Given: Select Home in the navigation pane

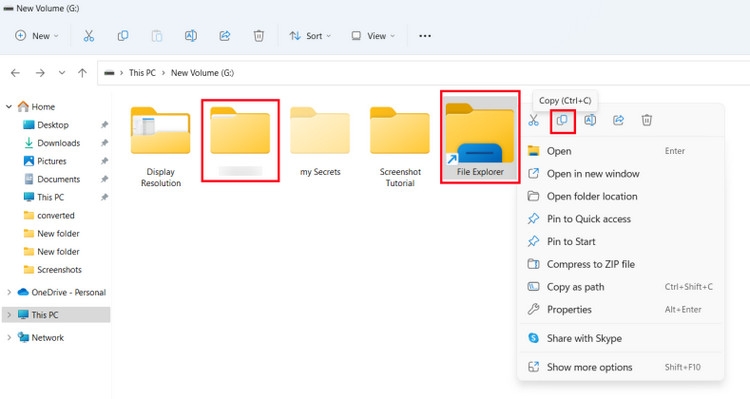Looking at the screenshot, I should pyautogui.click(x=43, y=107).
